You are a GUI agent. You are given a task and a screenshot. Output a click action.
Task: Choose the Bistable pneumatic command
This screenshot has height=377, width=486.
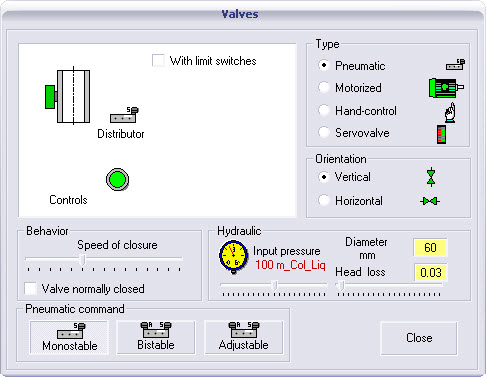156,337
